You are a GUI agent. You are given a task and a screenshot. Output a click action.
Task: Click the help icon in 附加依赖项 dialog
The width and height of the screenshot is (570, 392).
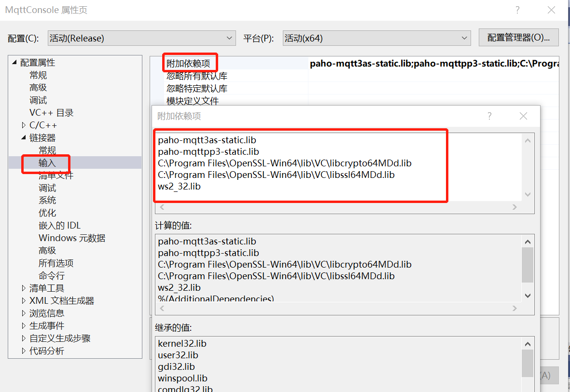489,116
